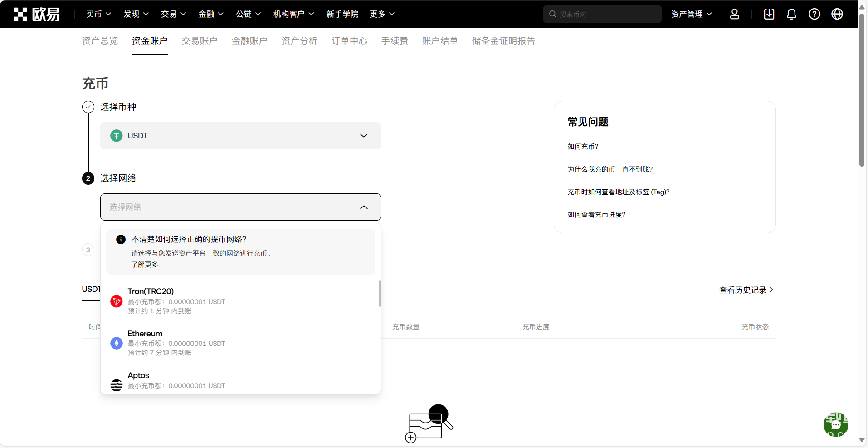Click the help question mark icon
The image size is (868, 448).
814,14
